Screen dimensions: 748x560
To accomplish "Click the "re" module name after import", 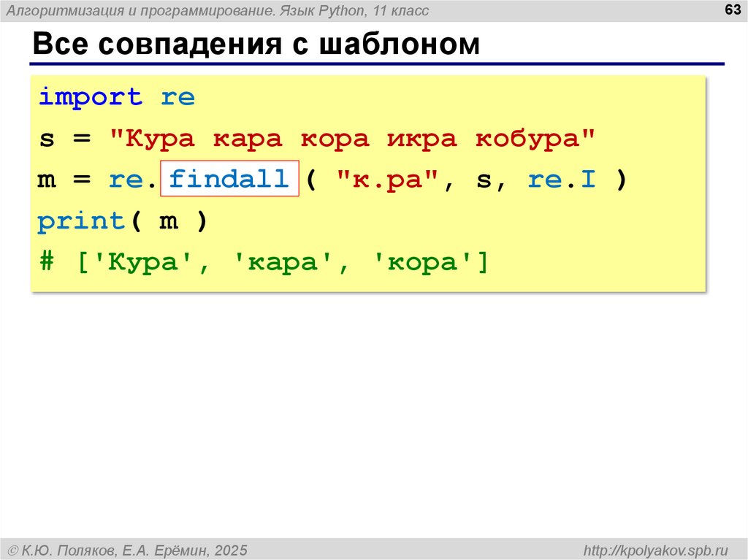I will click(x=178, y=97).
